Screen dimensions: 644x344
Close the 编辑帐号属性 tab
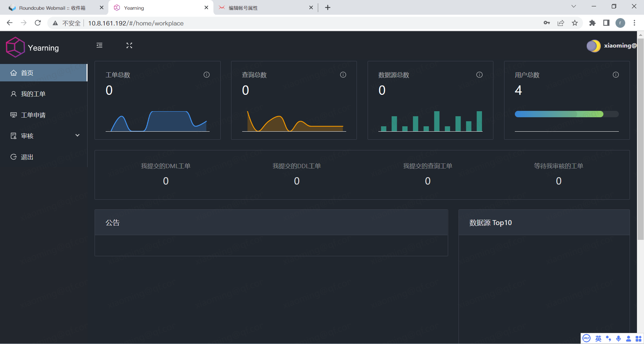(x=311, y=7)
